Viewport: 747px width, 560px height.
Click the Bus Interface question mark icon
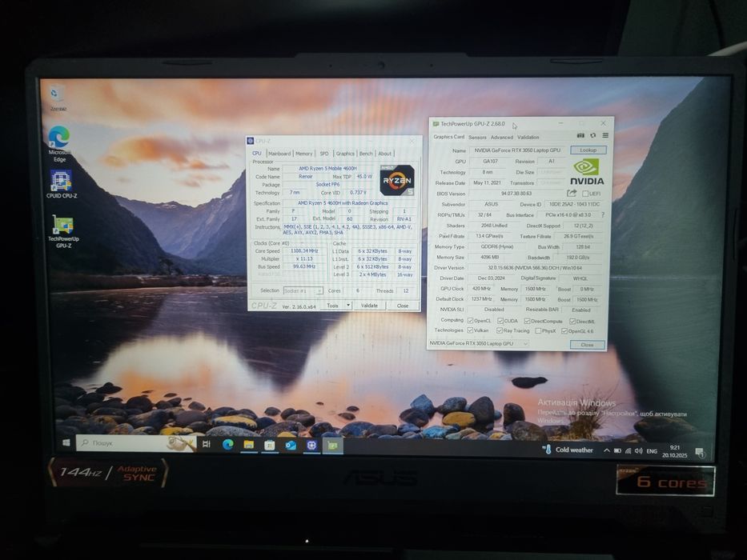[603, 214]
